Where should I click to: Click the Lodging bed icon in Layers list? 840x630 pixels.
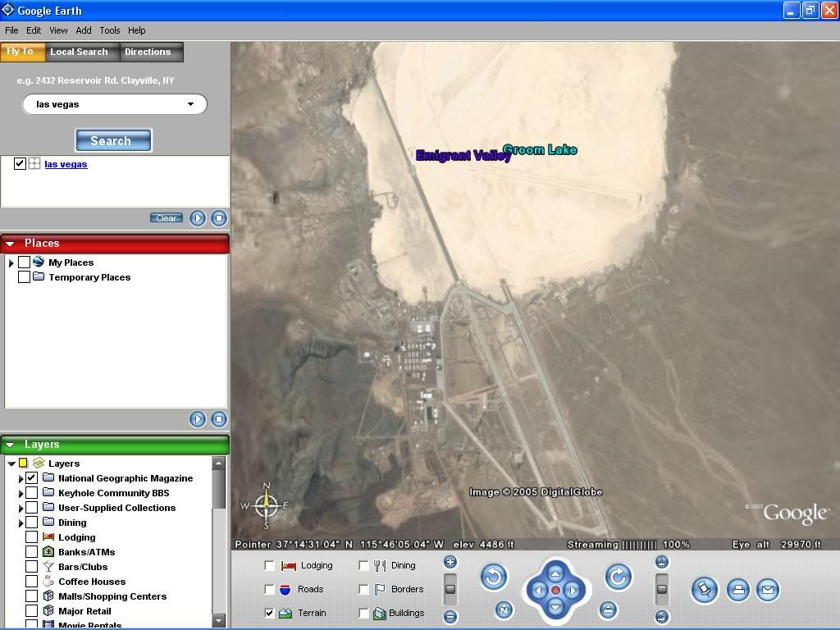pyautogui.click(x=48, y=536)
